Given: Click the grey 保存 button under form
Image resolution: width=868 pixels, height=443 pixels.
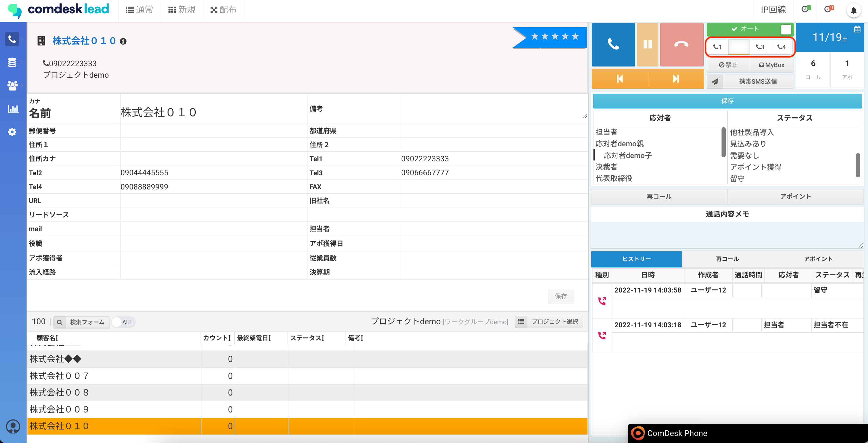Looking at the screenshot, I should (561, 296).
